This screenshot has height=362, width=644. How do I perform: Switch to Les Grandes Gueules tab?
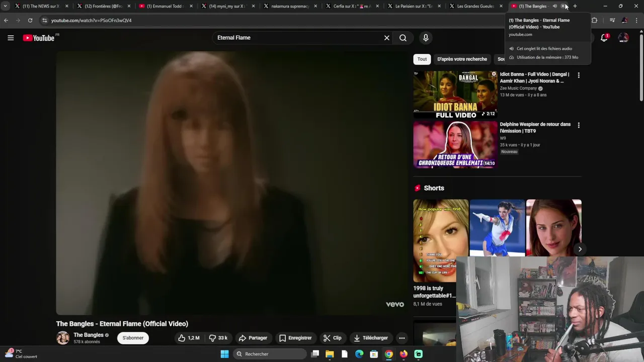click(x=475, y=6)
